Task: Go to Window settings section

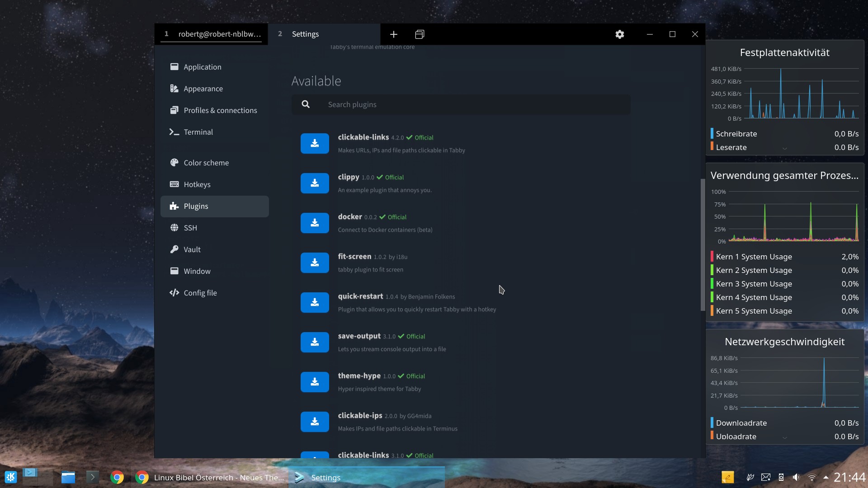Action: click(215, 271)
